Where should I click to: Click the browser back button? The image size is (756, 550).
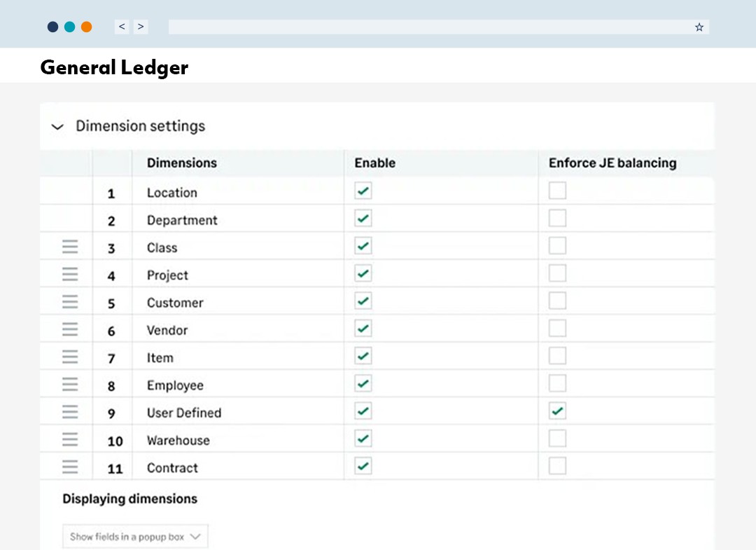[x=121, y=26]
